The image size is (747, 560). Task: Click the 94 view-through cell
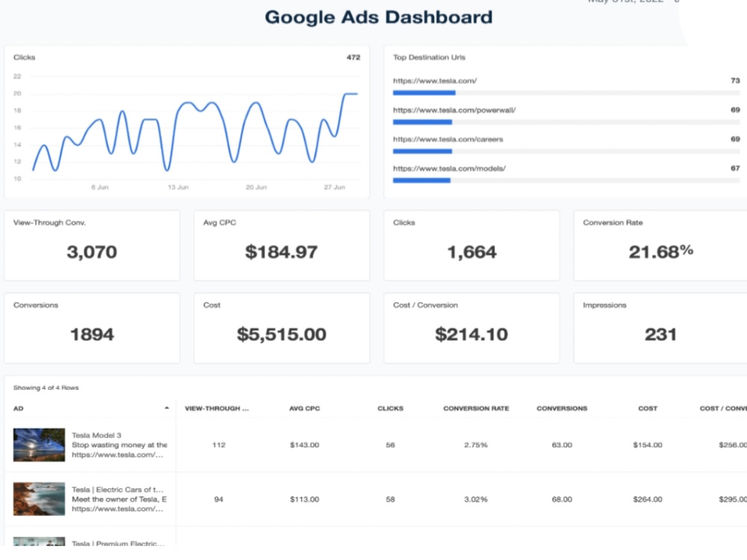point(219,499)
